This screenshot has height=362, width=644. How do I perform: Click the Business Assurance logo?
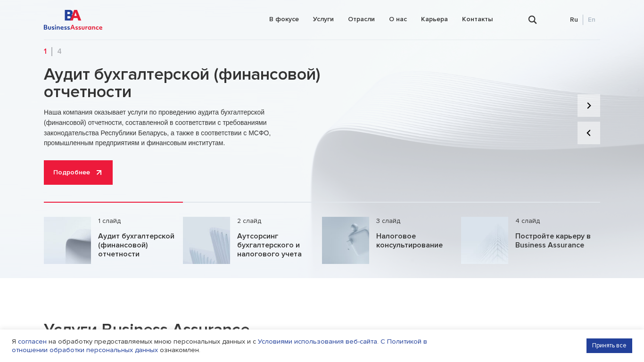73,20
